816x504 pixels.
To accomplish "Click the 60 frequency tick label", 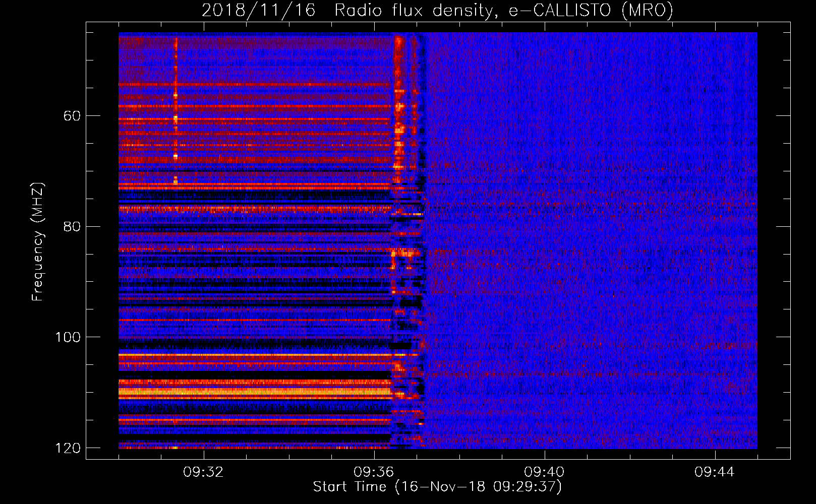I will point(72,116).
